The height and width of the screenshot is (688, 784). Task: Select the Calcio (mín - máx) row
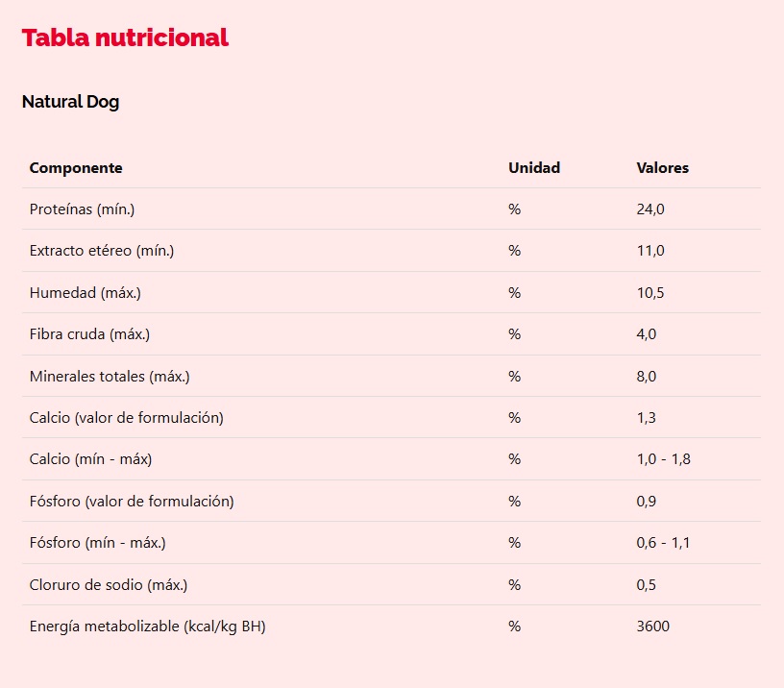391,459
